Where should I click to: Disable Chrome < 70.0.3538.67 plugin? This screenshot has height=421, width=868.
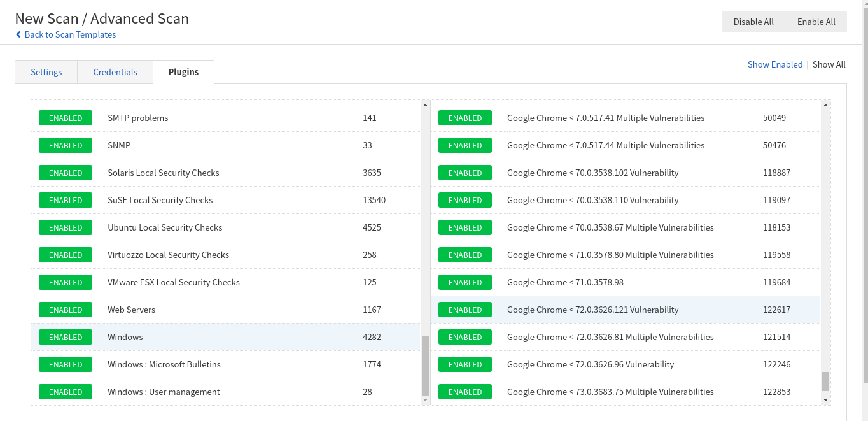[x=465, y=227]
